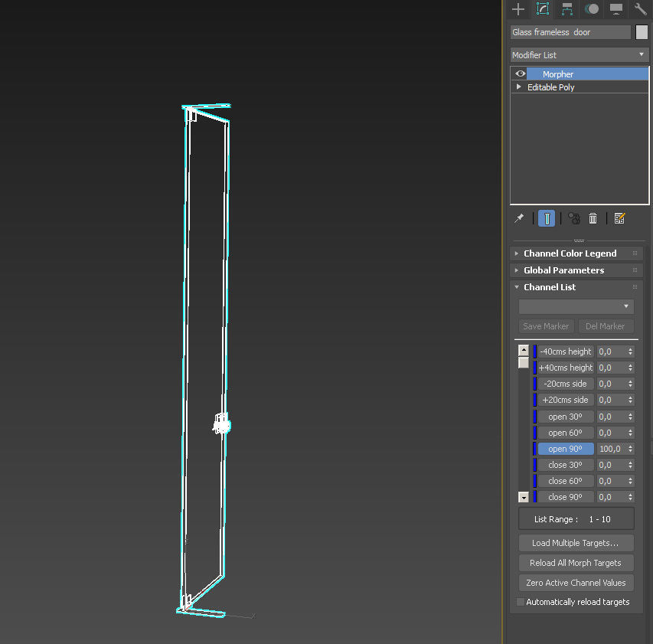The height and width of the screenshot is (644, 653).
Task: Click Channel Color Legend rollout grip
Action: [635, 253]
